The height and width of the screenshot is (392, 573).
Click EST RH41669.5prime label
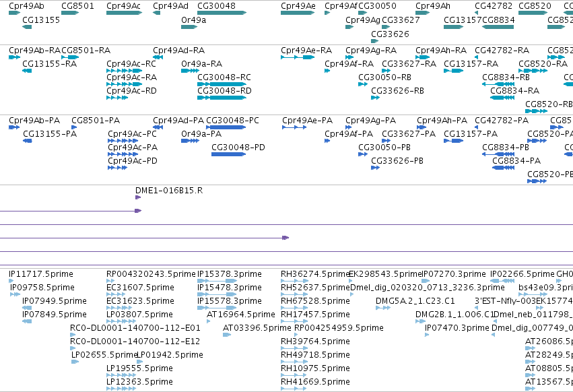[x=315, y=382]
